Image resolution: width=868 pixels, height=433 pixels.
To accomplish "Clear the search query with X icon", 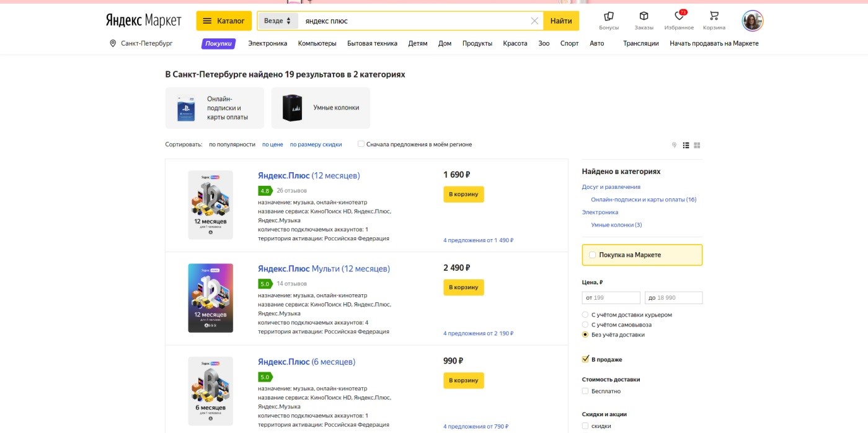I will coord(534,21).
